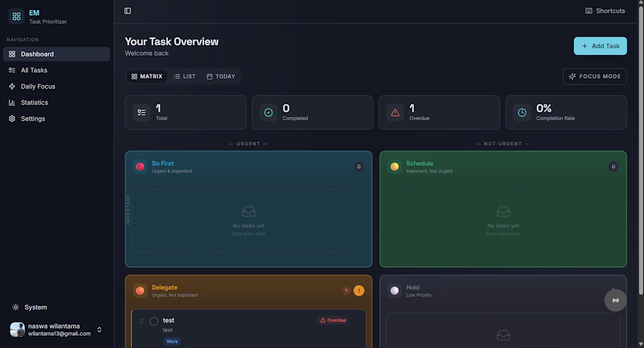Click the Add Task button
This screenshot has height=348, width=644.
click(x=600, y=46)
